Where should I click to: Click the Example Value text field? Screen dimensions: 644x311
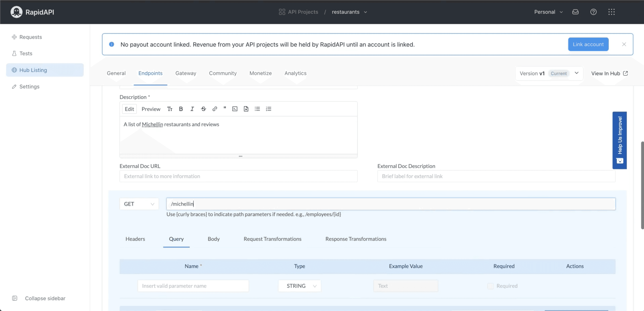(x=406, y=285)
